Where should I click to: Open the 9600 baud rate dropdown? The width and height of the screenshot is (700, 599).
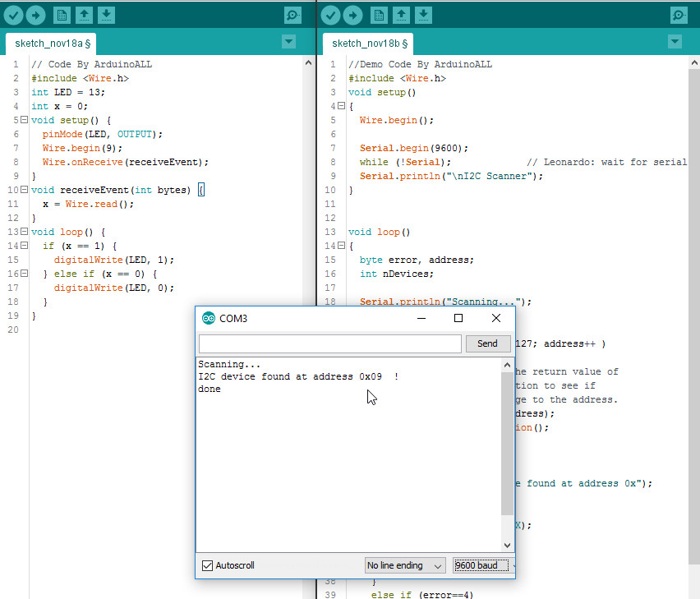pos(482,565)
